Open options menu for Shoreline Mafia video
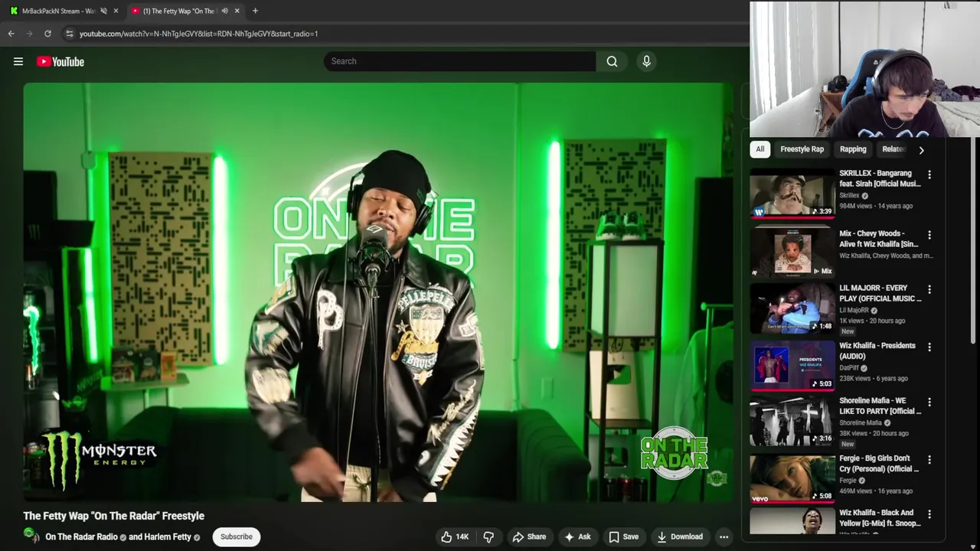 click(x=929, y=402)
